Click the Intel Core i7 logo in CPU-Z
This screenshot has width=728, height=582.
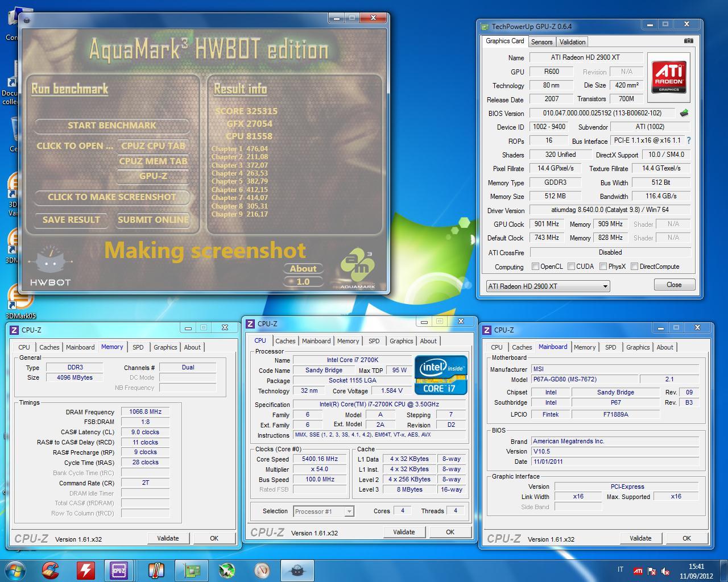tap(441, 375)
